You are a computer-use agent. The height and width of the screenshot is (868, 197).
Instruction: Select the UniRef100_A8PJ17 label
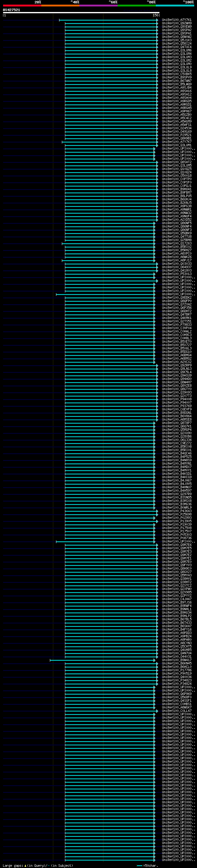click(x=177, y=260)
